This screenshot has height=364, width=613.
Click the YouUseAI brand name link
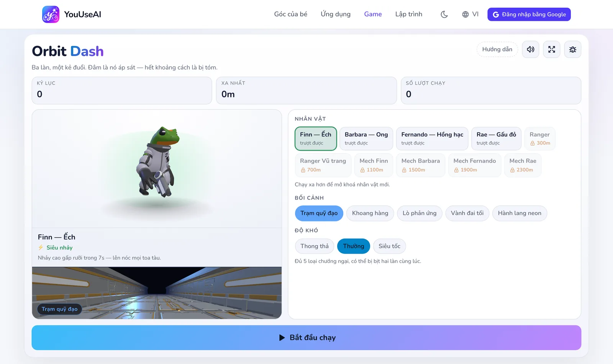coord(83,14)
